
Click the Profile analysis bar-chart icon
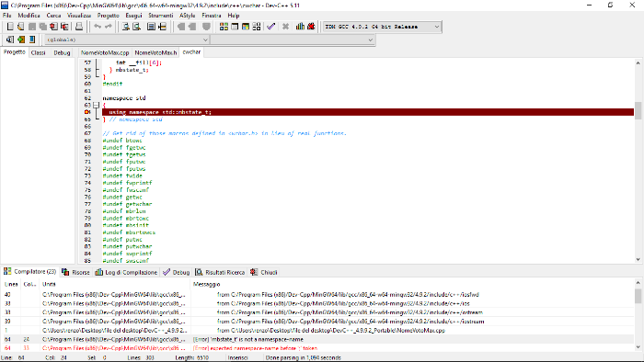click(x=300, y=27)
